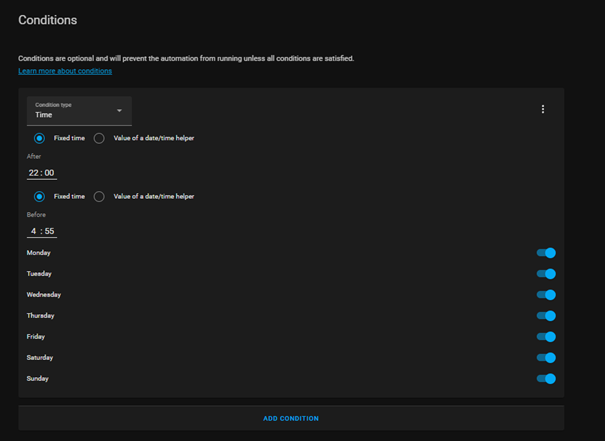This screenshot has width=605, height=441.
Task: Toggle the Sunday switch
Action: 546,379
